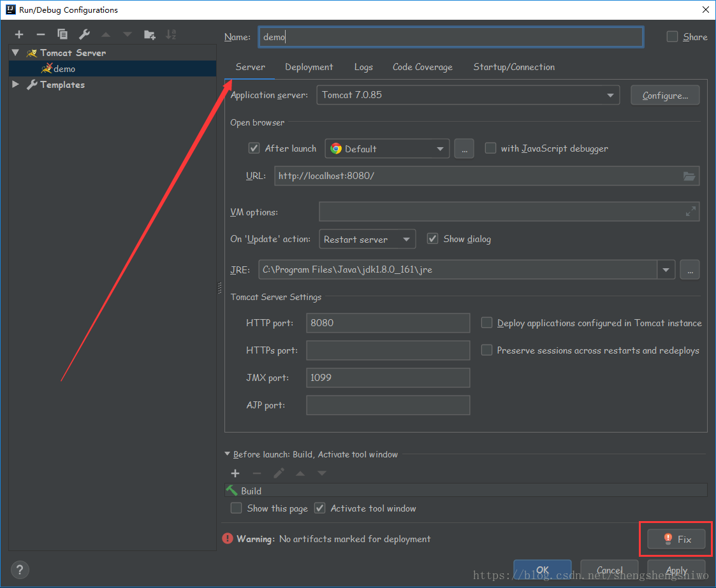
Task: Enable Deploy applications configured in Tomcat instance
Action: (x=486, y=322)
